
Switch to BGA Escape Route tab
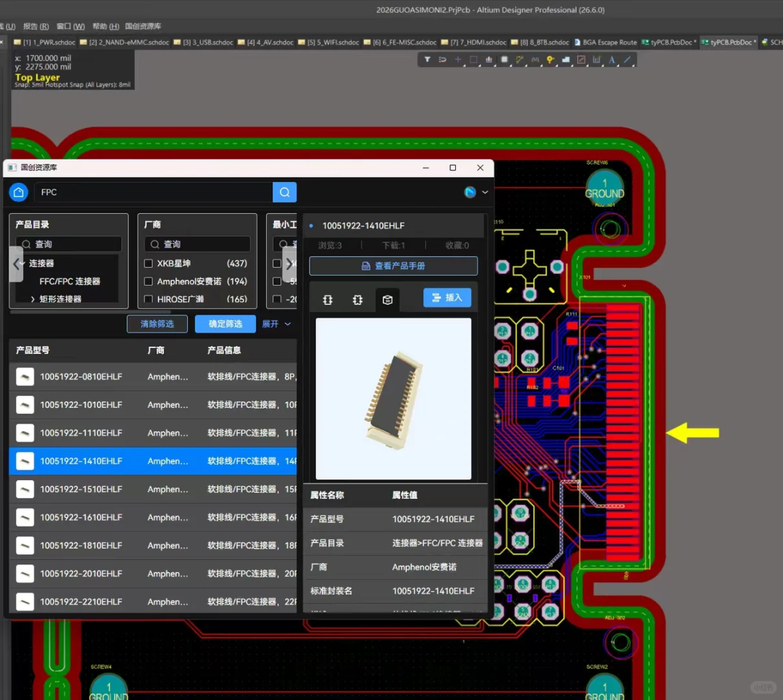(605, 43)
